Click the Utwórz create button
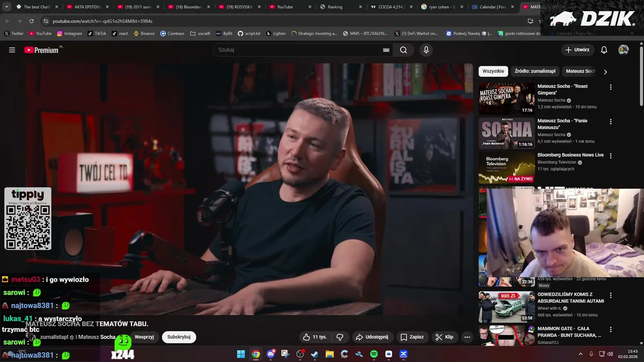Image resolution: width=644 pixels, height=362 pixels. pyautogui.click(x=577, y=50)
